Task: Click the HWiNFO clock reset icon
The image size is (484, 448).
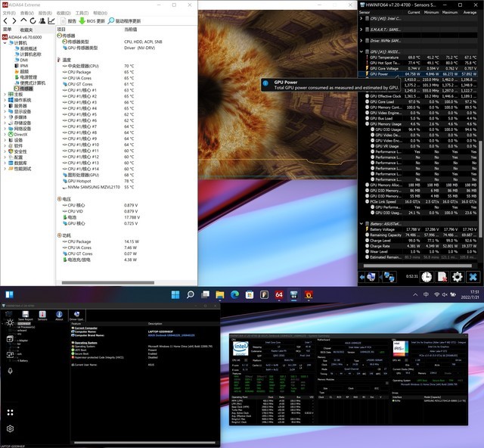Action: coord(427,277)
